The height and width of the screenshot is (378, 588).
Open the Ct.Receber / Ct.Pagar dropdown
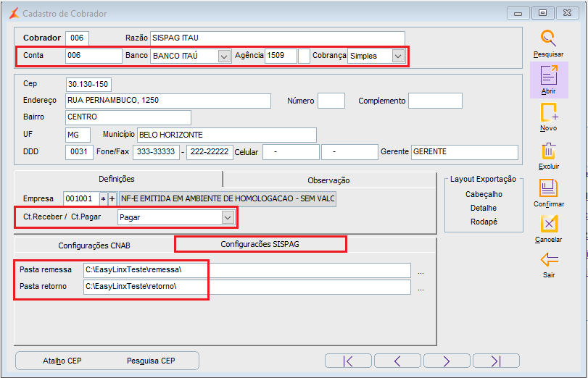click(228, 218)
